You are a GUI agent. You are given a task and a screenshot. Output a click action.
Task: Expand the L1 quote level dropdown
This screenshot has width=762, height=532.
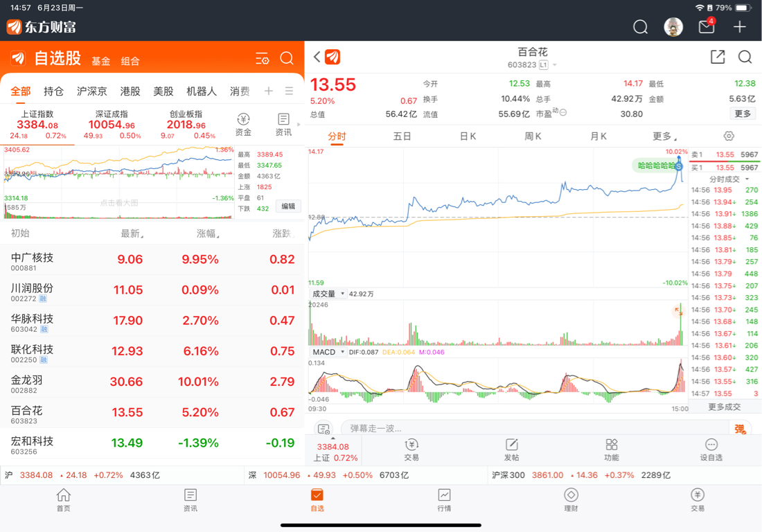point(547,64)
